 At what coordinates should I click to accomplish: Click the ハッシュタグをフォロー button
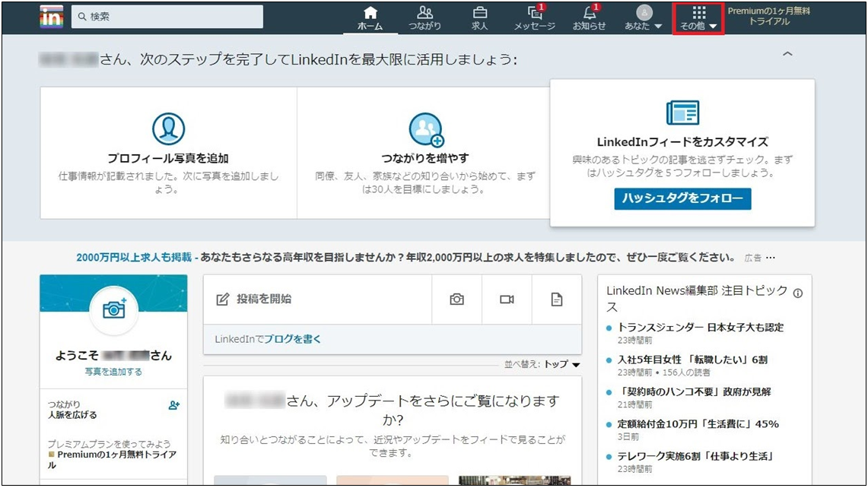682,198
